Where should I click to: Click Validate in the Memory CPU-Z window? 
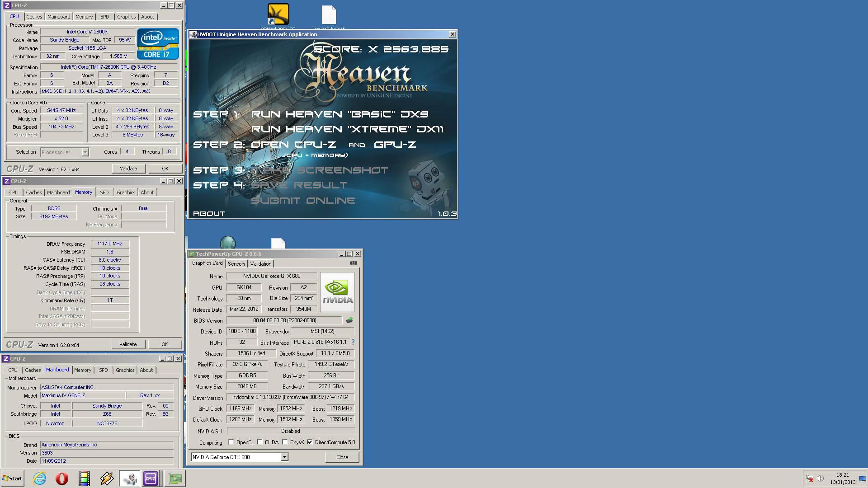pos(128,344)
